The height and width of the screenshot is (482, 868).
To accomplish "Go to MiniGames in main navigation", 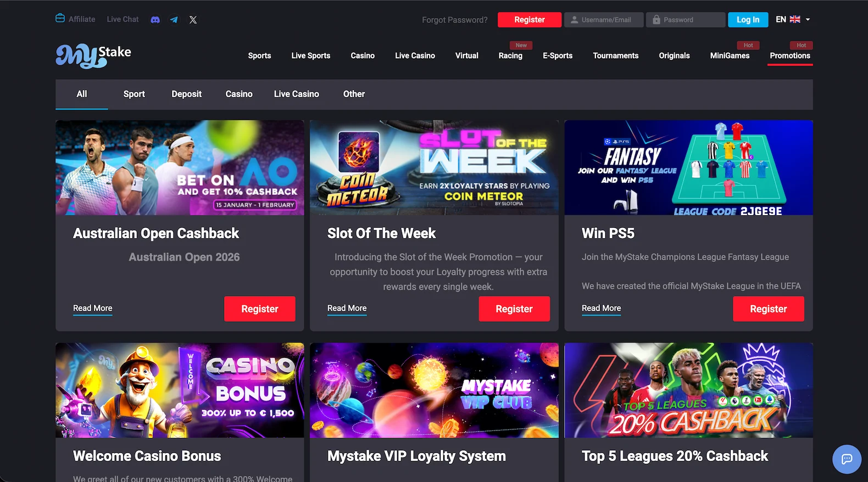I will [x=730, y=55].
